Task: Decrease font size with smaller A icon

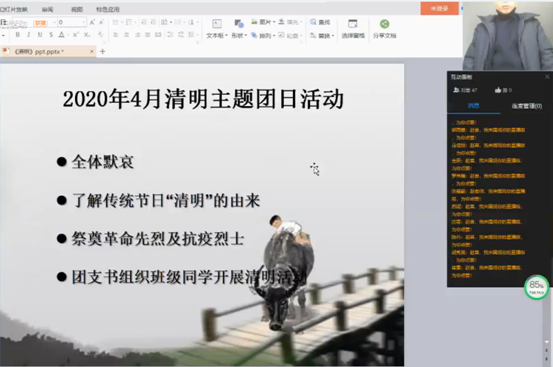Action: (101, 22)
